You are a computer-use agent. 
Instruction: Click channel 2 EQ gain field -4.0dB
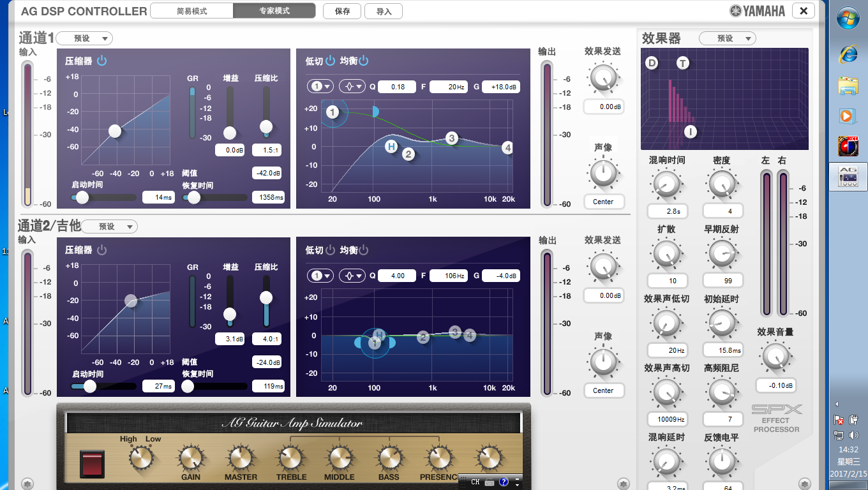pos(501,276)
